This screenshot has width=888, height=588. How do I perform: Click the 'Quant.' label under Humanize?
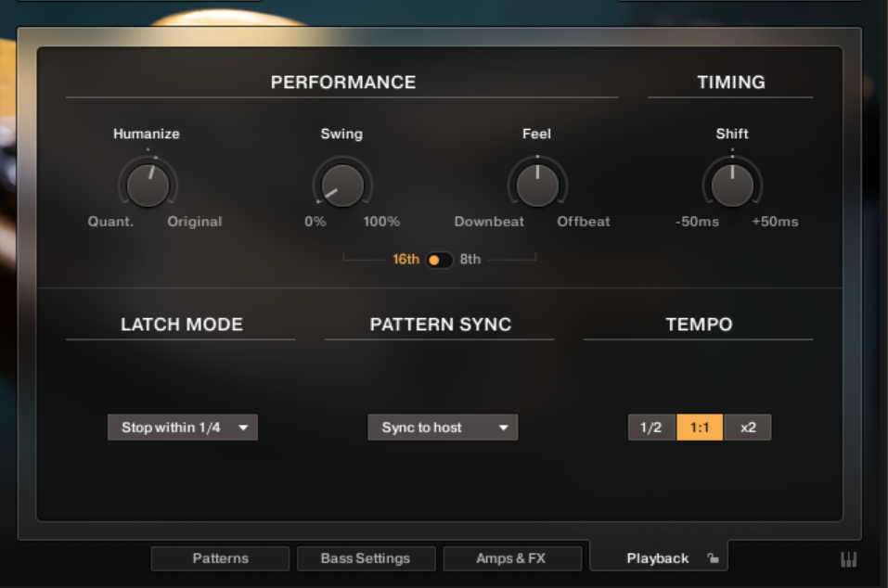(x=110, y=222)
